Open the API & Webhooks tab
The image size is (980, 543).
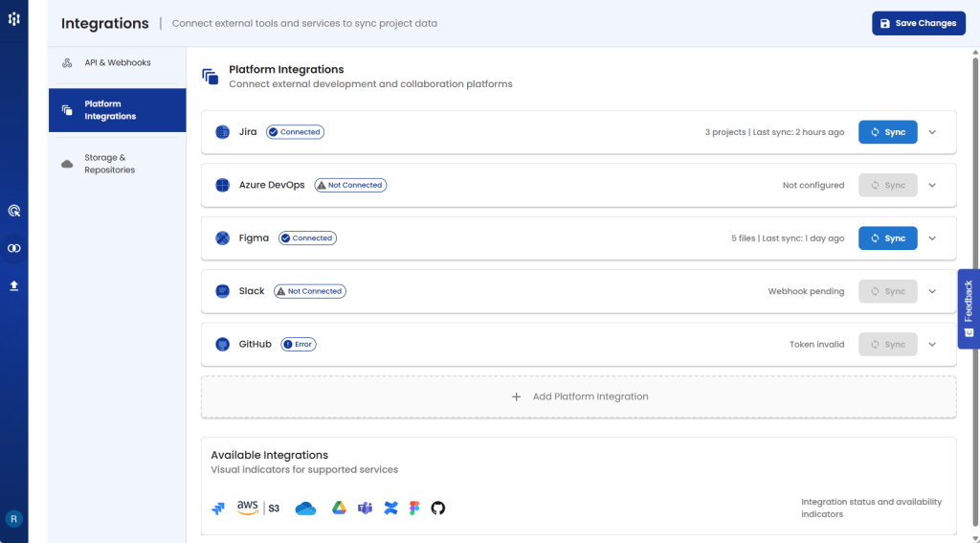(x=117, y=63)
